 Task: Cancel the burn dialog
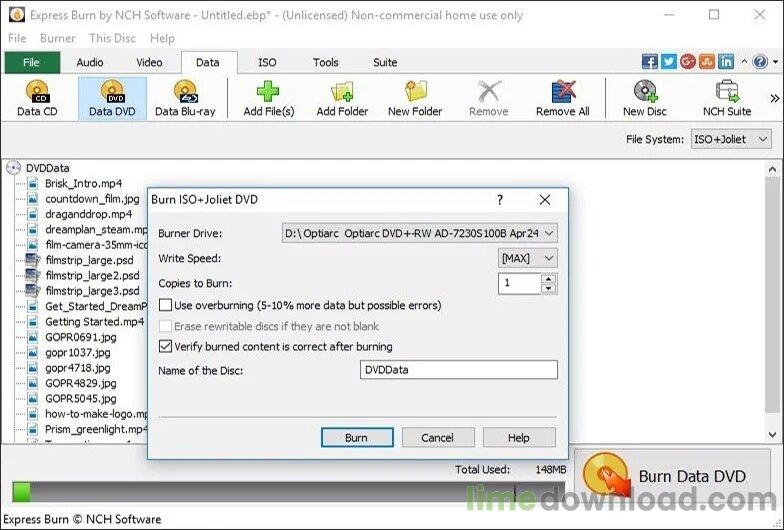click(438, 438)
